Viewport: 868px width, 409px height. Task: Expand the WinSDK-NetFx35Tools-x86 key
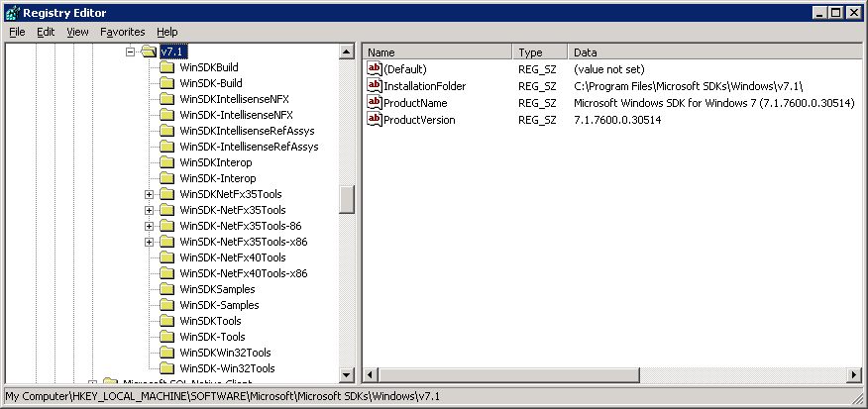pyautogui.click(x=149, y=242)
